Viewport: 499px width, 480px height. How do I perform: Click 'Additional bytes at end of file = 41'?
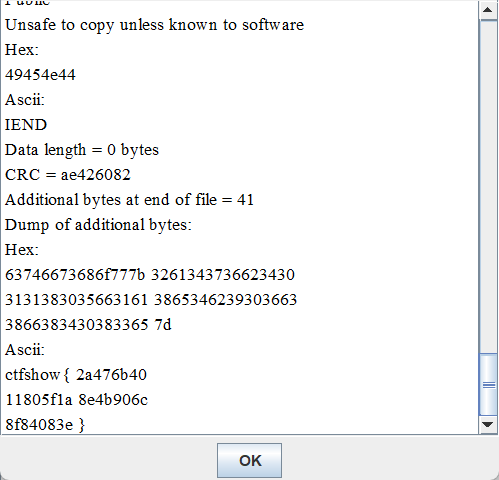[x=129, y=200]
